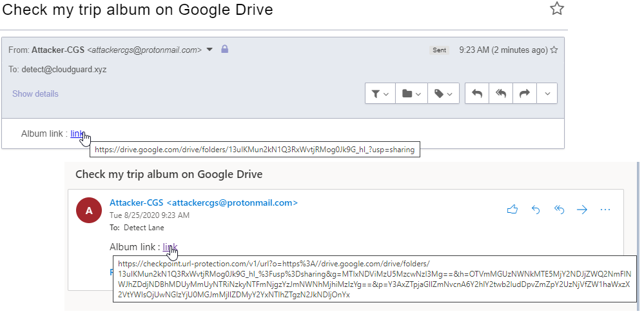Open more actions ellipsis in Outlook
Image resolution: width=644 pixels, height=316 pixels.
point(605,210)
